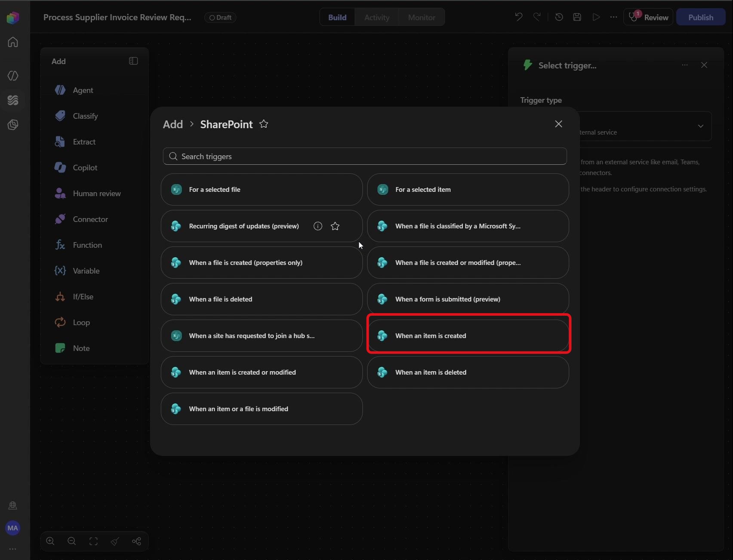
Task: Choose 'When a file is deleted' trigger
Action: click(x=262, y=299)
